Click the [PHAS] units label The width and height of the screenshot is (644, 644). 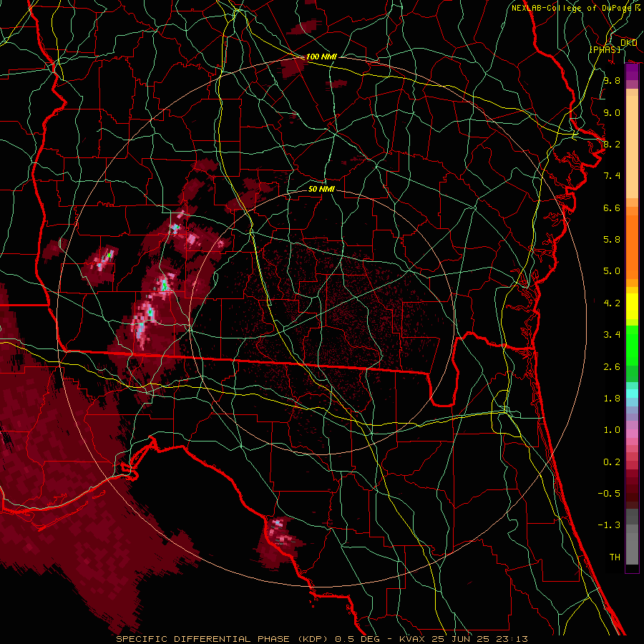pos(605,49)
